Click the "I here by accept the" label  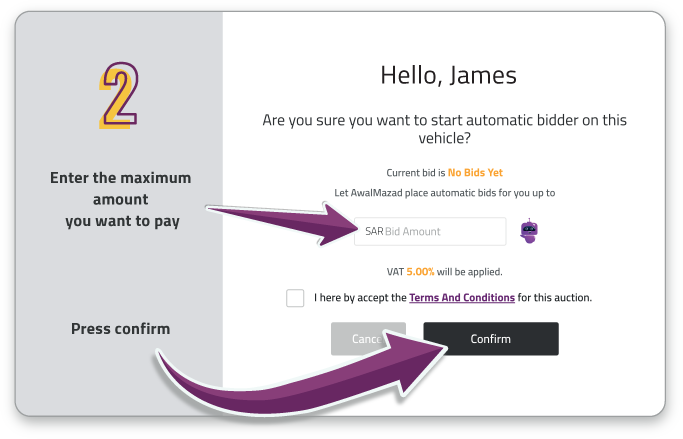coord(359,298)
